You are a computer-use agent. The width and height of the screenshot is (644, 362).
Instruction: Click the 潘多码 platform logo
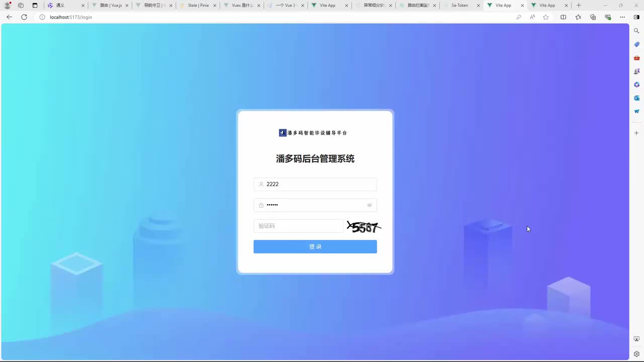313,133
